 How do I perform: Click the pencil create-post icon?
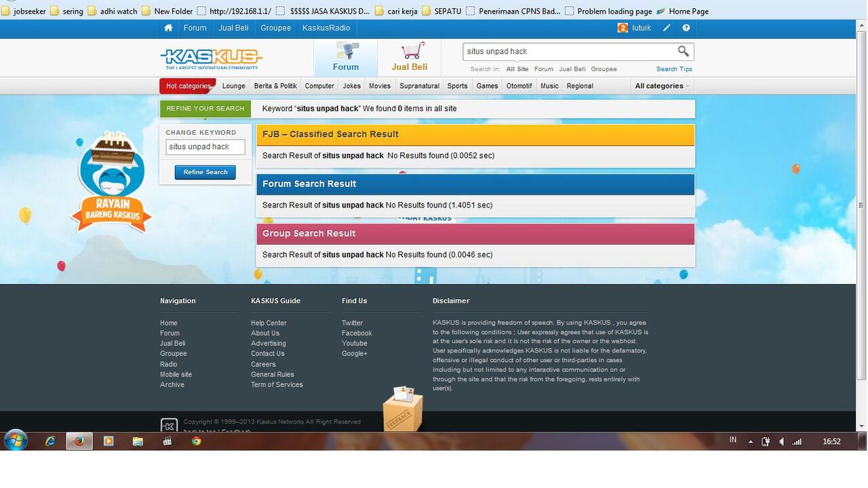[667, 28]
